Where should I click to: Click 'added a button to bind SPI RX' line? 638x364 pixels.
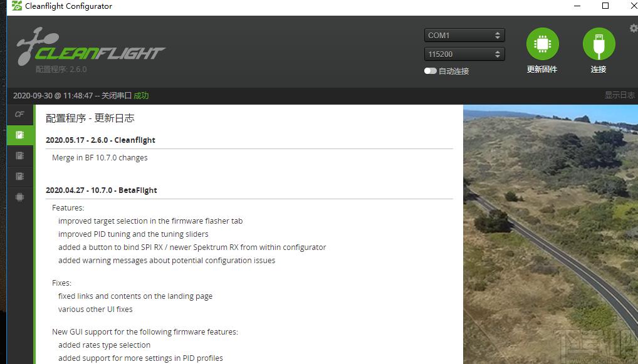192,247
